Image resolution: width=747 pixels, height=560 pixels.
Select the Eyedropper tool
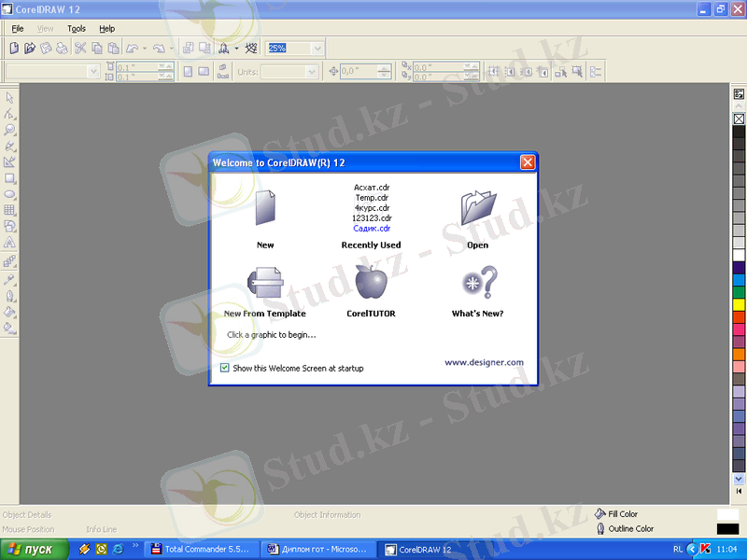coord(9,279)
